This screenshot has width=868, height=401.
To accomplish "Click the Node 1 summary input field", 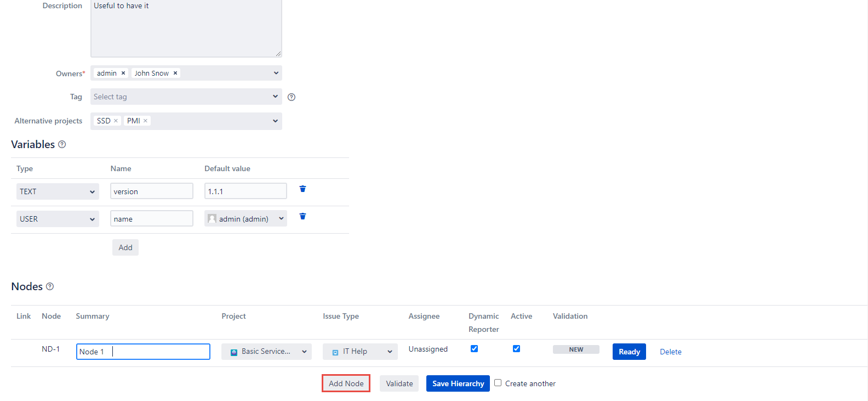I will (x=143, y=352).
